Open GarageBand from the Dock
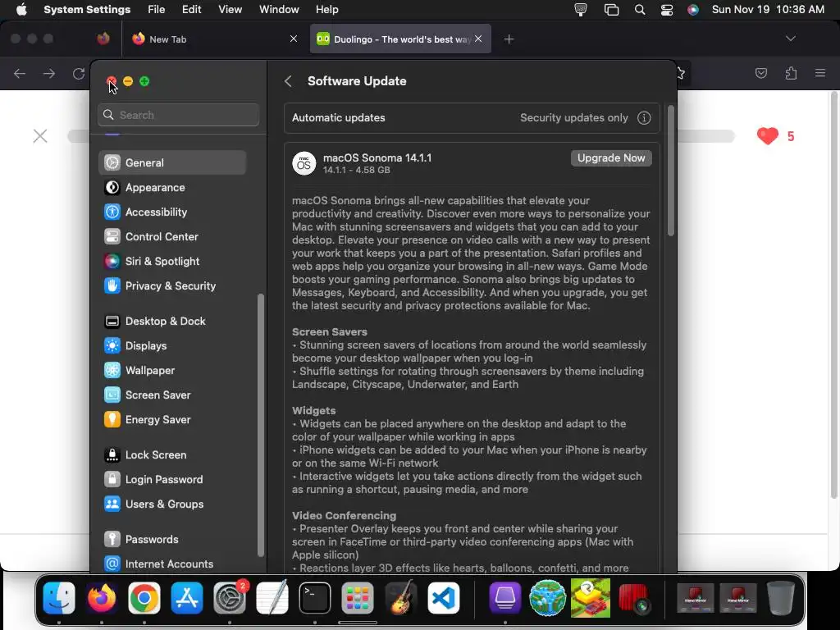The height and width of the screenshot is (630, 840). point(400,598)
